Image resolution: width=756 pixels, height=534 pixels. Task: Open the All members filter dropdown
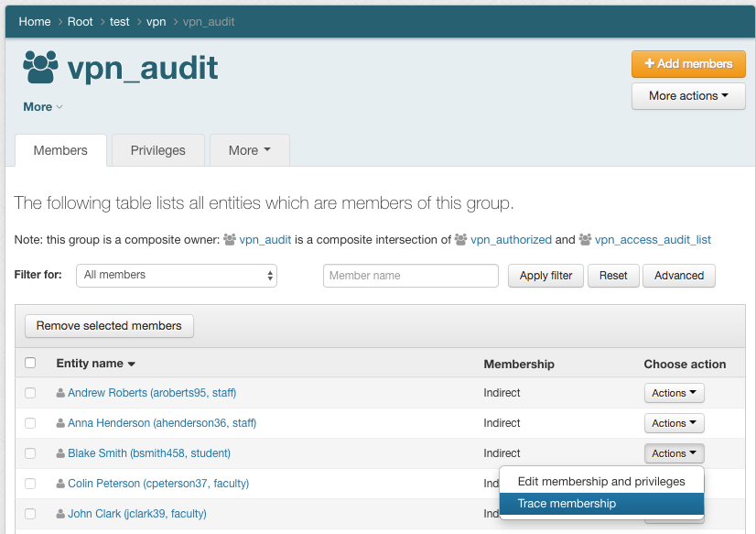click(x=177, y=275)
